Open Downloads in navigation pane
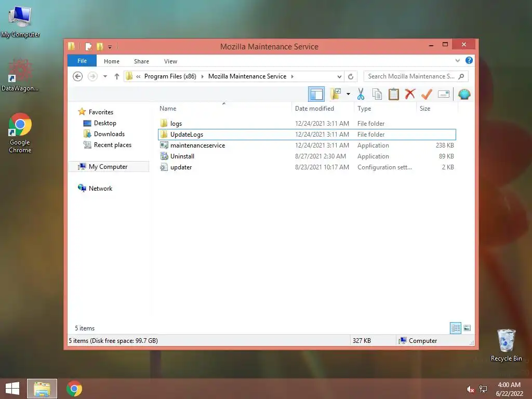Viewport: 532px width, 399px height. click(109, 134)
